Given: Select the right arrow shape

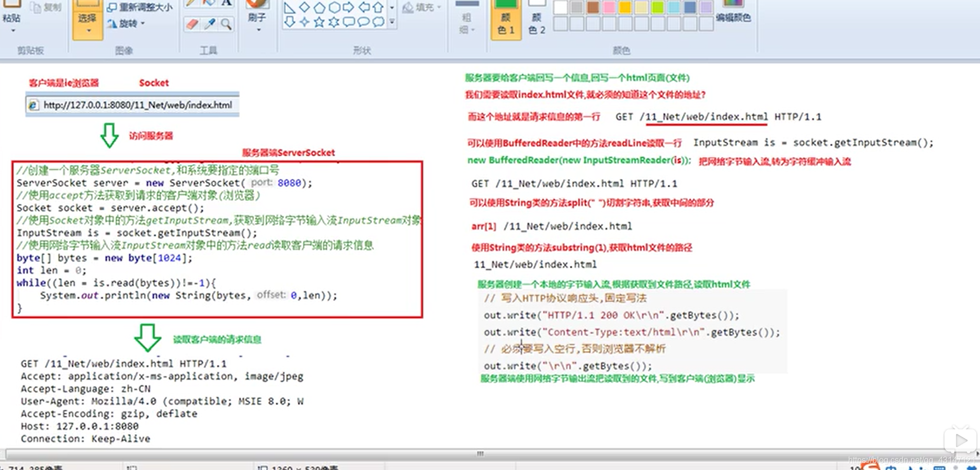Looking at the screenshot, I should point(348,7).
